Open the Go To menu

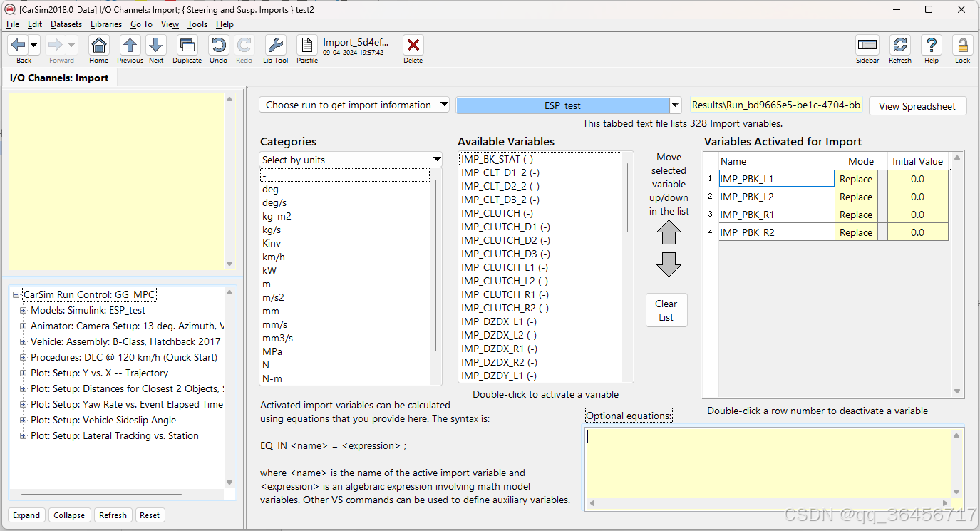coord(141,24)
